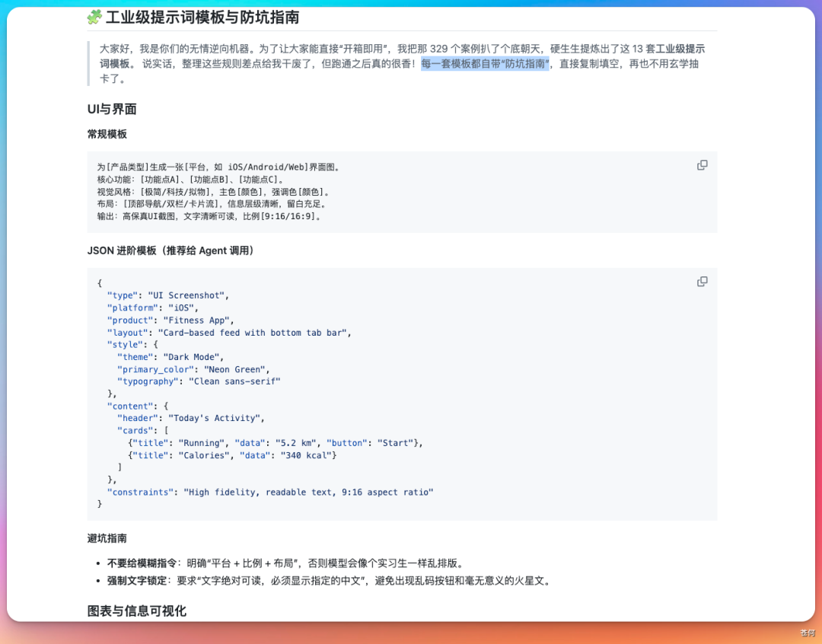Click the blue highlighted sentence in the intro quote

tap(485, 64)
